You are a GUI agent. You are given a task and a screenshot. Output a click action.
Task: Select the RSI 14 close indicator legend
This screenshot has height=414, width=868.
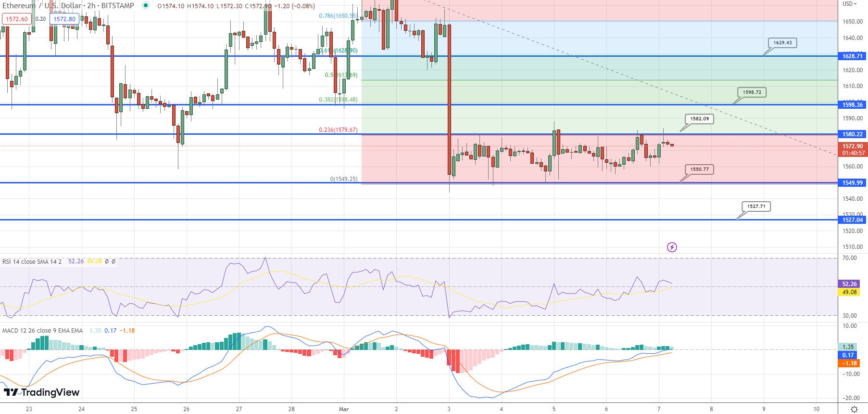point(32,261)
